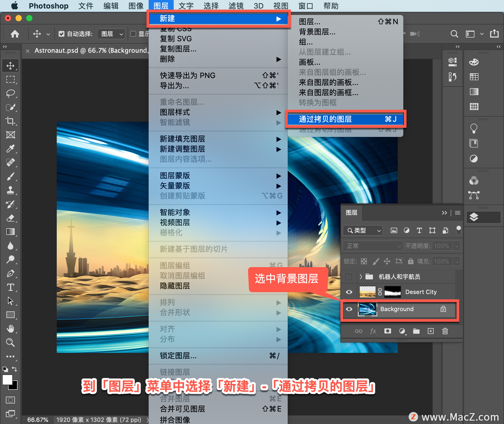
Task: Hide the Desert City layer
Action: [349, 292]
